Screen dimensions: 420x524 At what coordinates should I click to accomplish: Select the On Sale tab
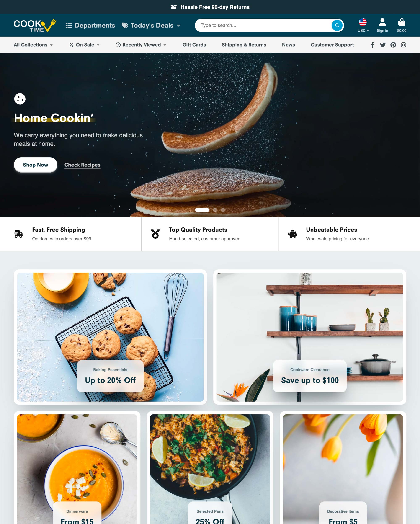[84, 45]
